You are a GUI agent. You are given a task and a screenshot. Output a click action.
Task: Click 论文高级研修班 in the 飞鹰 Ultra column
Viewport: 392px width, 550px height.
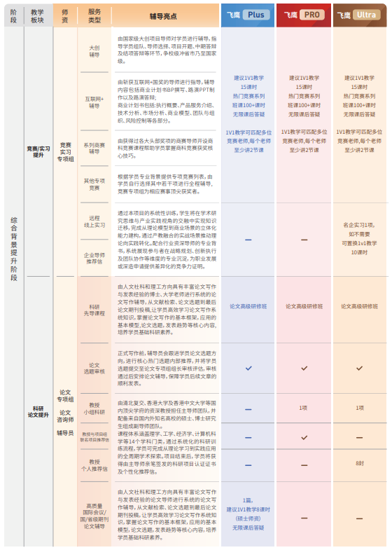point(359,306)
